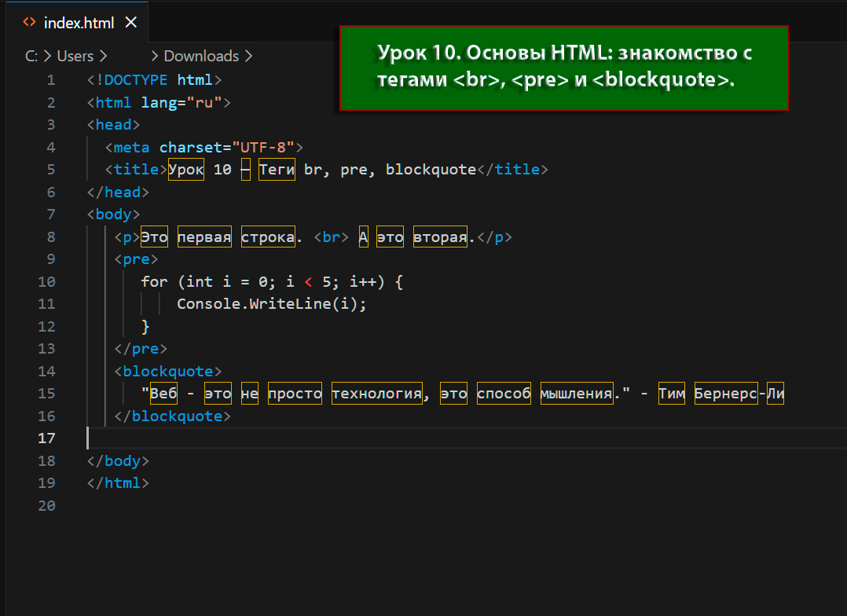
Task: Expand the Users breadcrumb folder
Action: tap(75, 56)
